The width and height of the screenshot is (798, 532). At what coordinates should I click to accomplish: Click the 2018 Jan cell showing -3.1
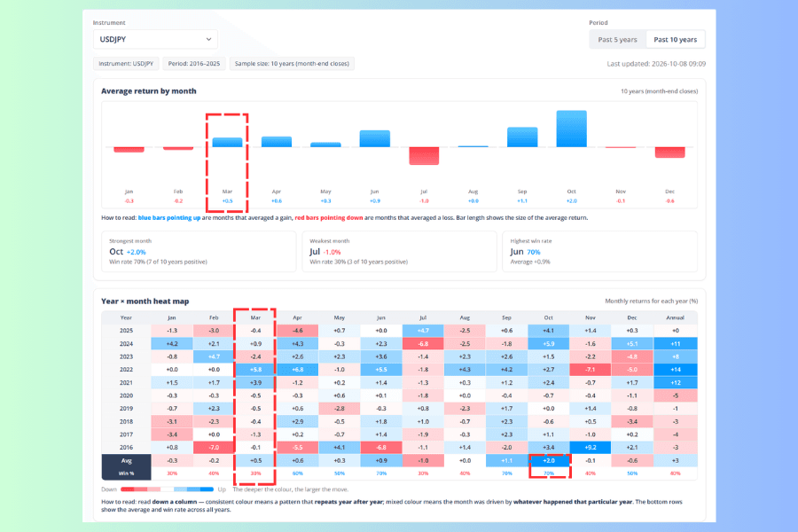172,421
